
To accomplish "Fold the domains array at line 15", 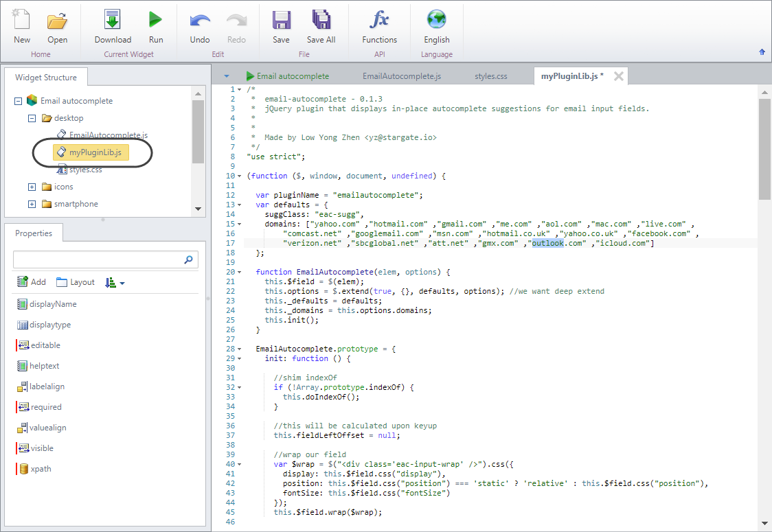I will [x=239, y=224].
